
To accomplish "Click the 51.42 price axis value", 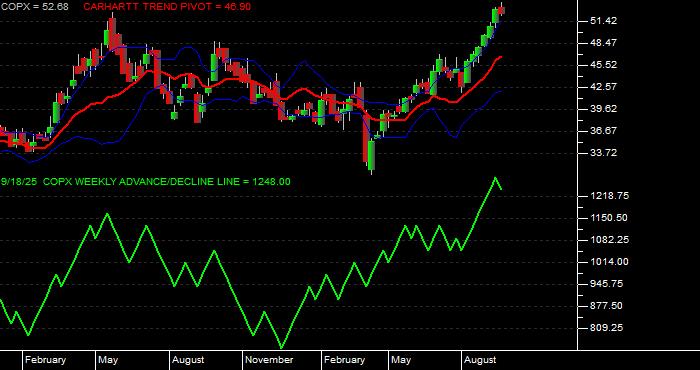I will coord(603,21).
